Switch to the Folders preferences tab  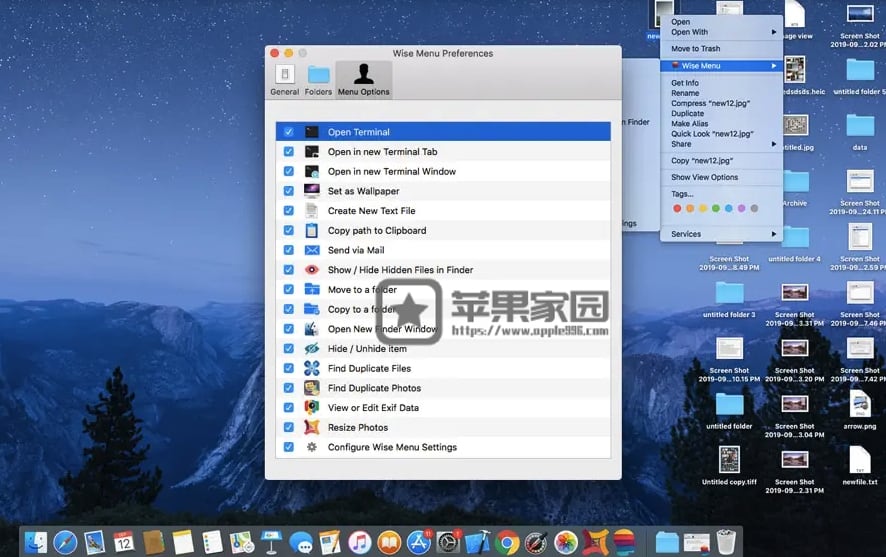click(318, 80)
